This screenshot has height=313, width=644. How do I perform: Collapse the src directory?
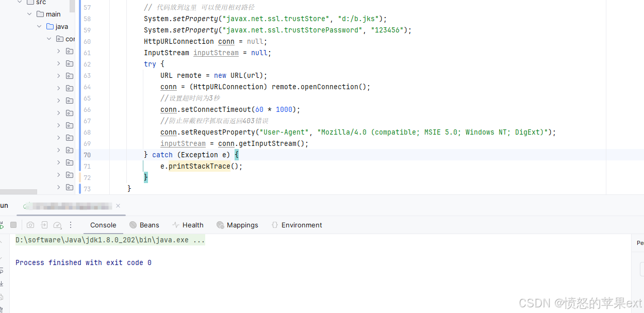click(x=20, y=2)
